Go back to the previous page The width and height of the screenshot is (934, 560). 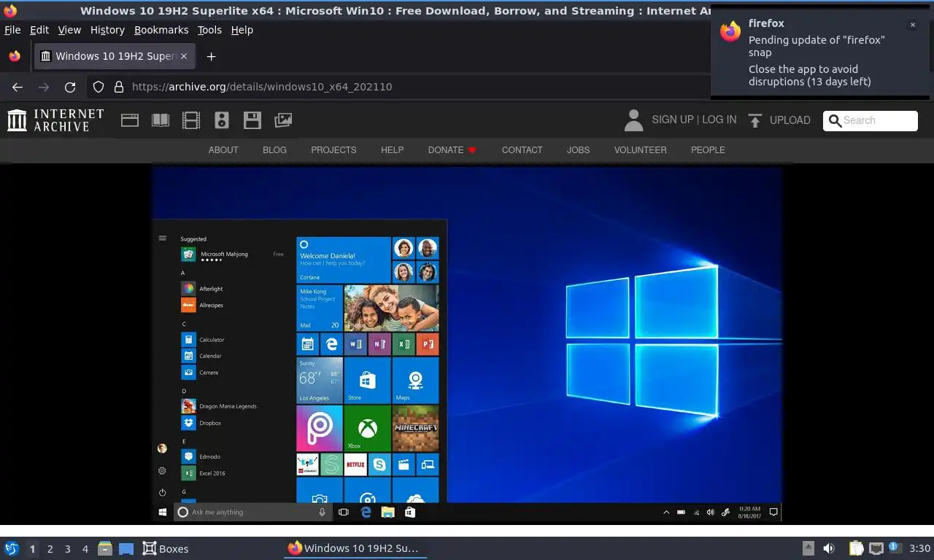18,87
